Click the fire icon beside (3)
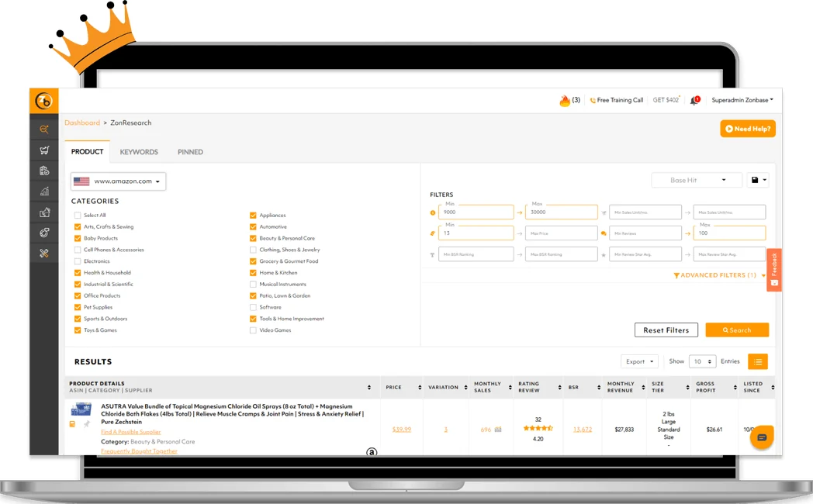 [x=565, y=101]
